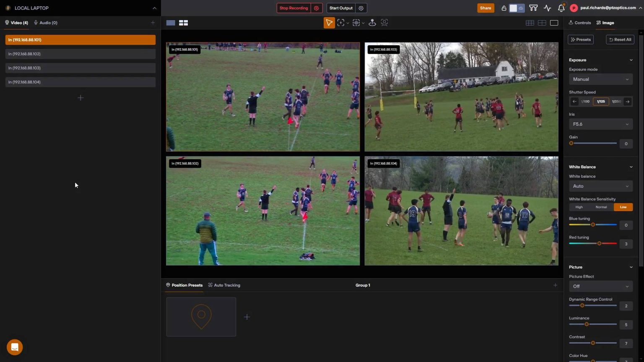Click the Stop Recording button
The height and width of the screenshot is (362, 644).
pos(294,8)
